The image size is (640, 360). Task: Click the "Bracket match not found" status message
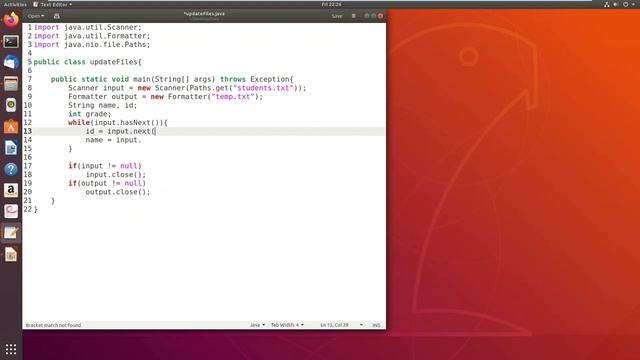[x=53, y=325]
